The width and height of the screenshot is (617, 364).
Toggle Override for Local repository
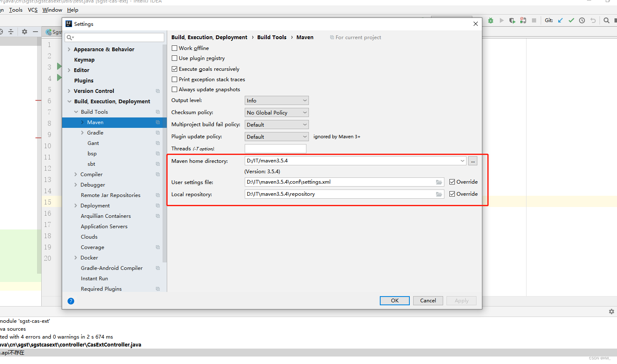click(x=452, y=194)
